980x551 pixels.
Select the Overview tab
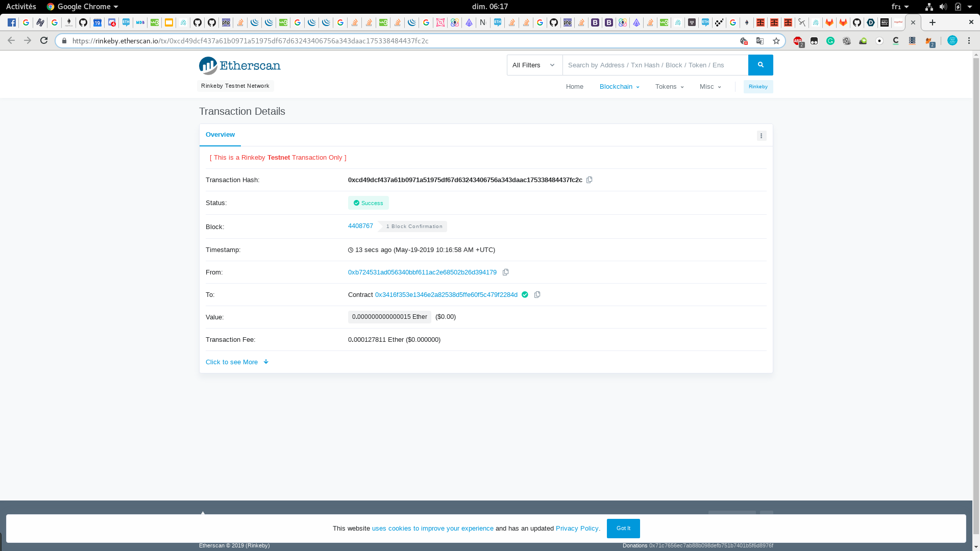tap(220, 135)
